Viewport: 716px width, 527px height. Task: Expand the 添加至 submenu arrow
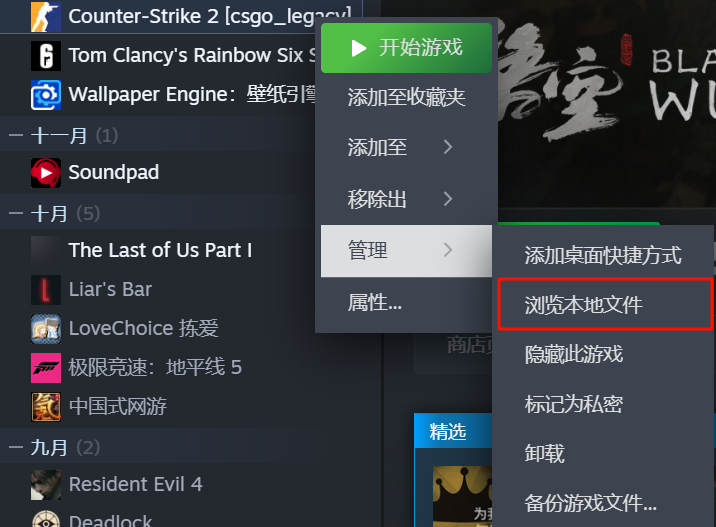tap(448, 147)
